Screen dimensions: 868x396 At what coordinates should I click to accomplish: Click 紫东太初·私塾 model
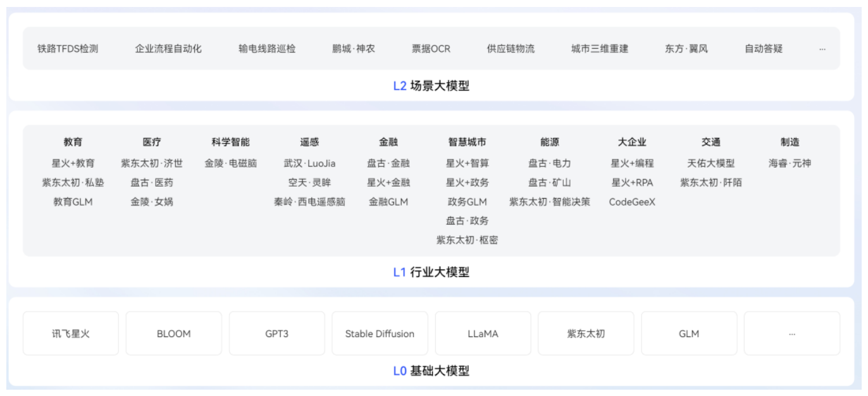pyautogui.click(x=73, y=183)
